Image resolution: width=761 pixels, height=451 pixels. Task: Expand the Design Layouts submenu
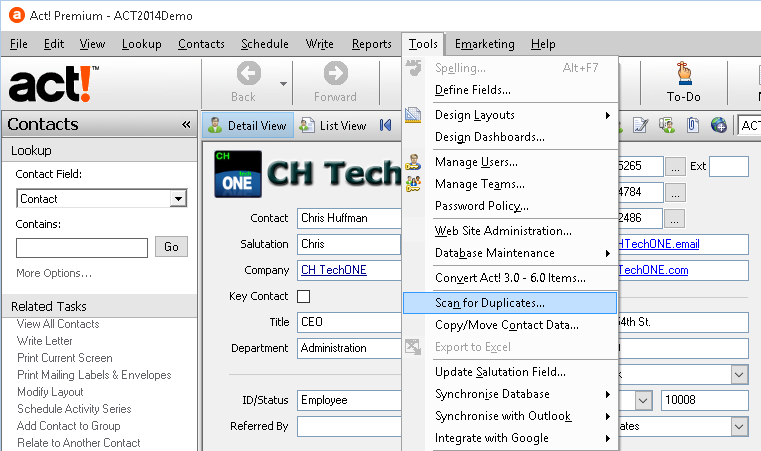coord(608,115)
